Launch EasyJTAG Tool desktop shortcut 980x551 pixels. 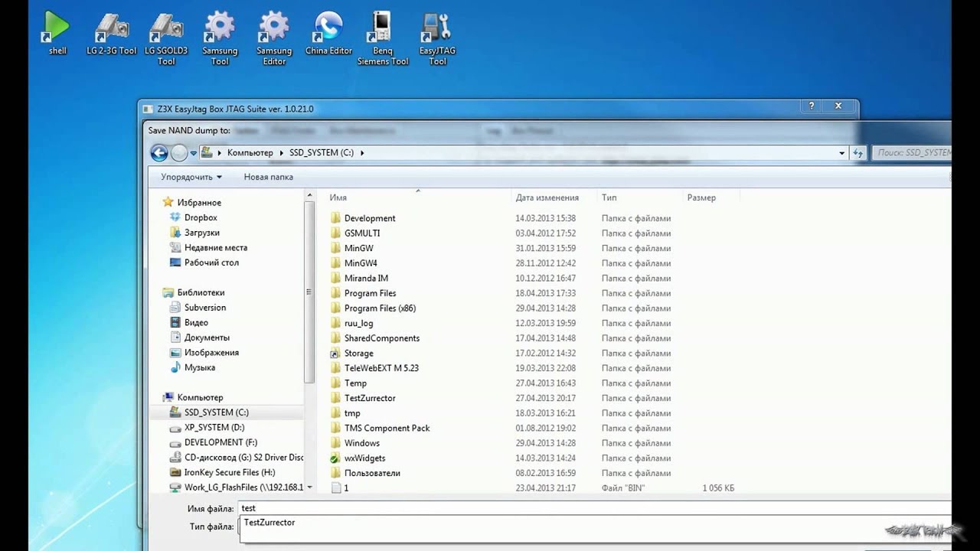pos(437,38)
